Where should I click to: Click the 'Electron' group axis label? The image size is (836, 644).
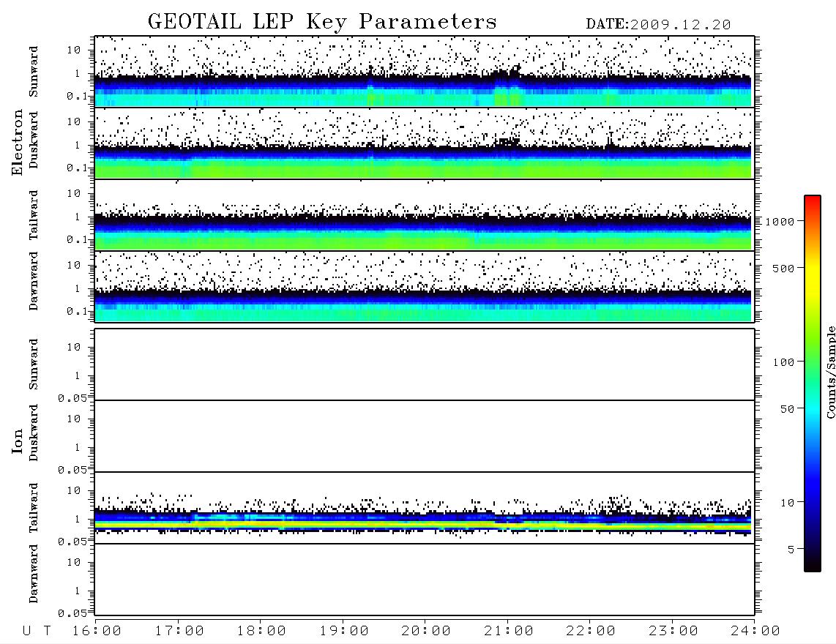(x=18, y=143)
